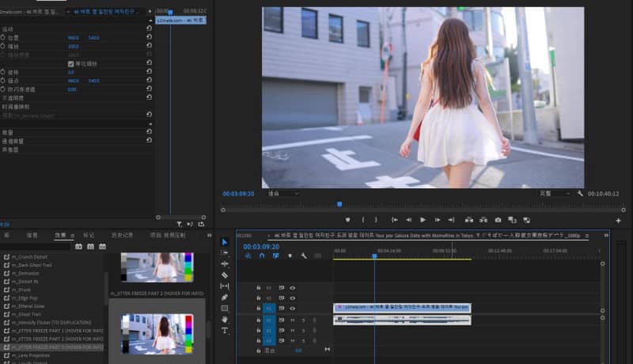
Task: Select the Razor tool
Action: [225, 275]
